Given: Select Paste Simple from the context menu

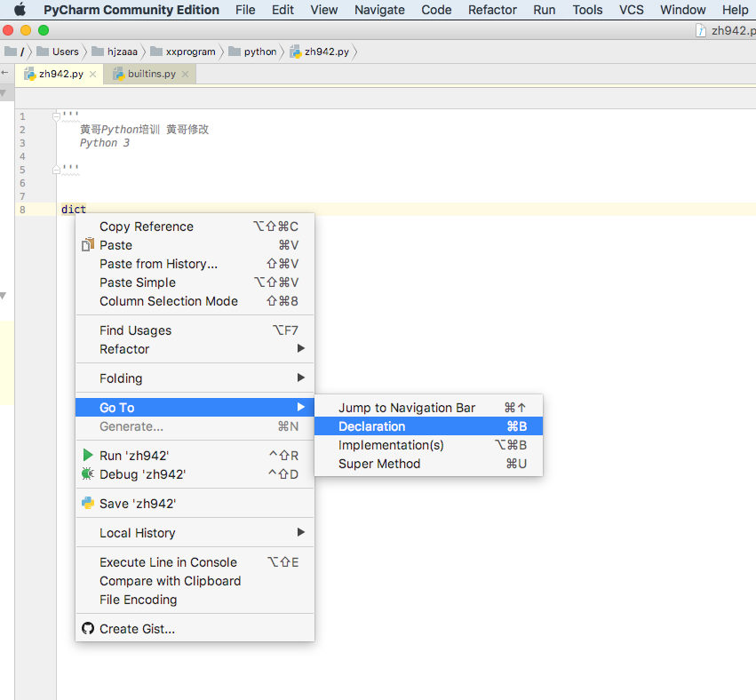Looking at the screenshot, I should coord(195,282).
